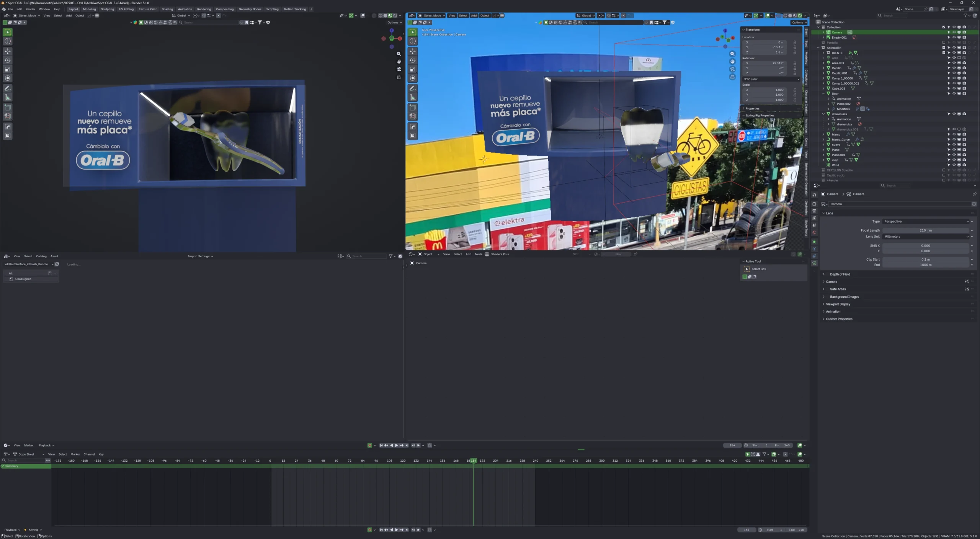Switch to the Compositing workspace tab
Image resolution: width=980 pixels, height=539 pixels.
click(225, 9)
